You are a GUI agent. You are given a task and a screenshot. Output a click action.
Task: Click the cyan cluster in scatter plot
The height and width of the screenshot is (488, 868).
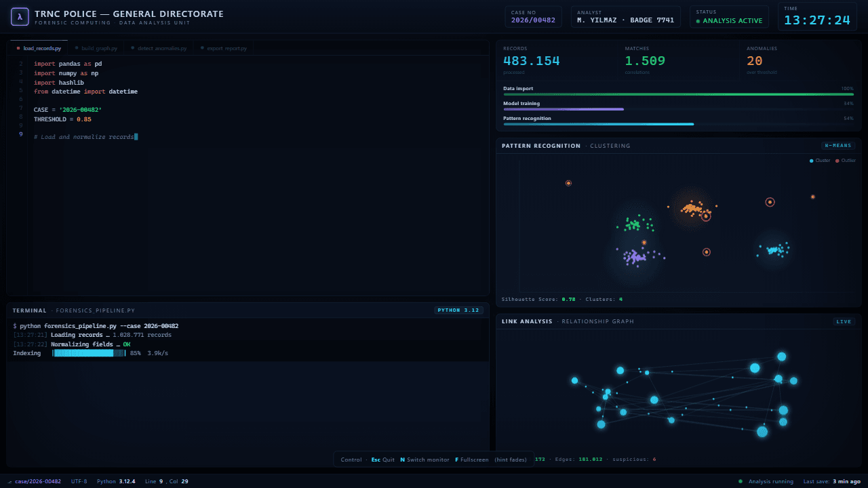click(774, 249)
